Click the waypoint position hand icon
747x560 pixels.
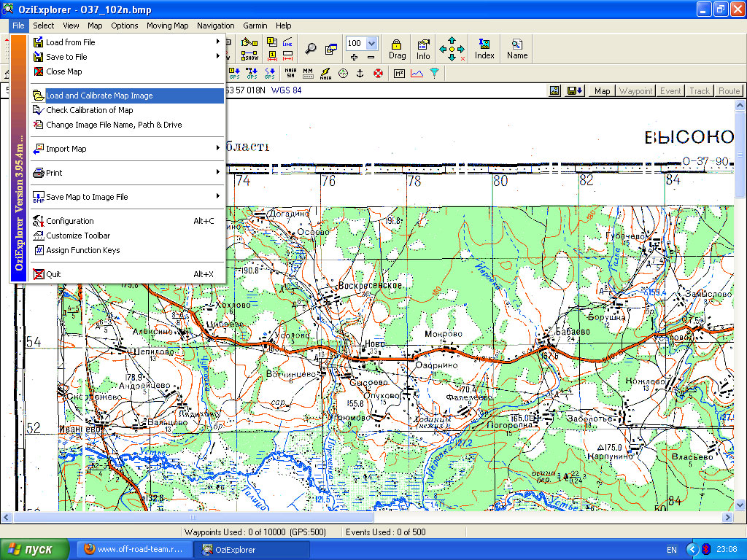click(x=249, y=42)
